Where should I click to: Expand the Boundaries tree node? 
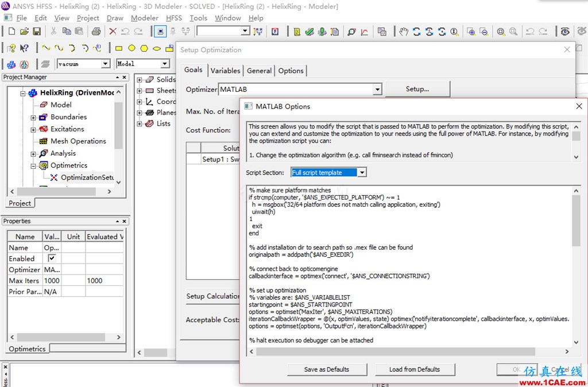[33, 118]
